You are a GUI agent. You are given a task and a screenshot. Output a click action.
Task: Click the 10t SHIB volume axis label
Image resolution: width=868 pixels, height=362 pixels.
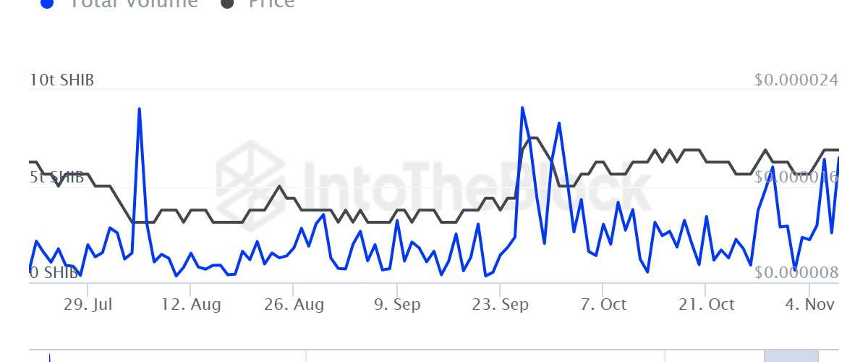61,80
